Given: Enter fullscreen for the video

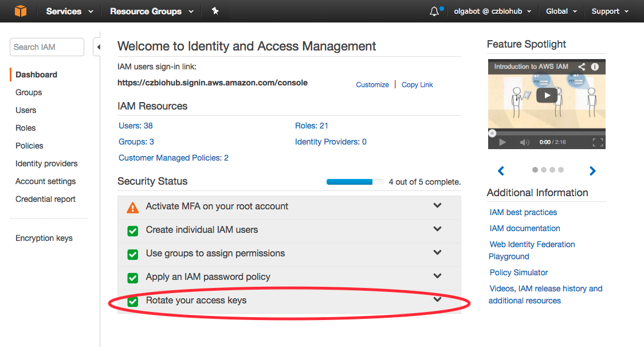Looking at the screenshot, I should coord(598,142).
